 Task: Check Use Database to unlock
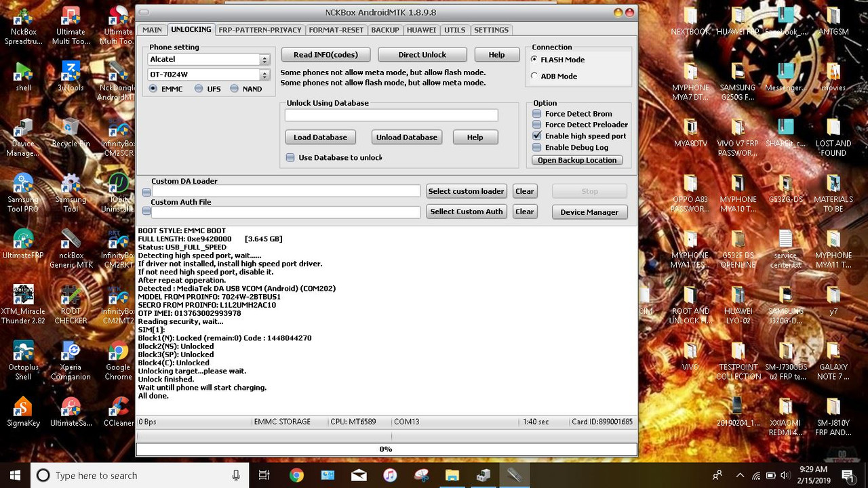coord(290,157)
